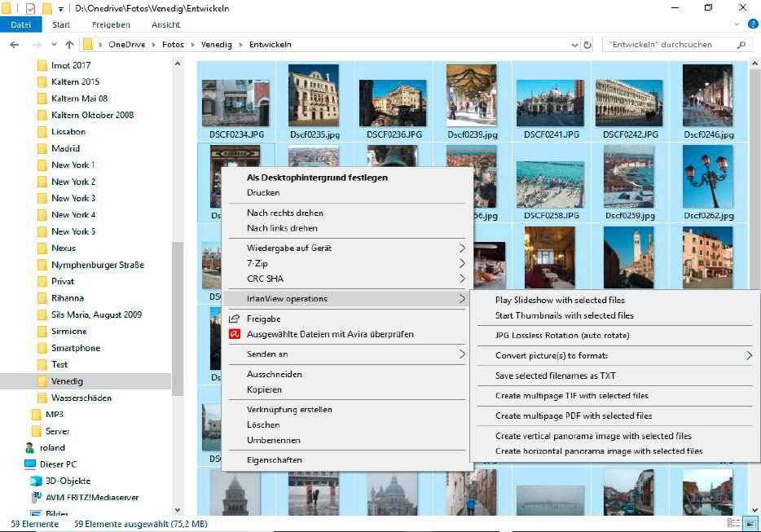
Task: Open the Freigeben ribbon tab
Action: point(111,24)
